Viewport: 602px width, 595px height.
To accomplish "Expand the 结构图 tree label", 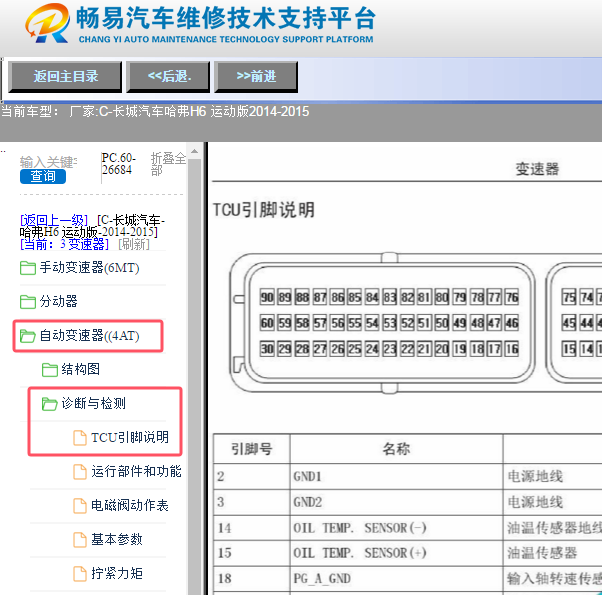I will (x=81, y=370).
